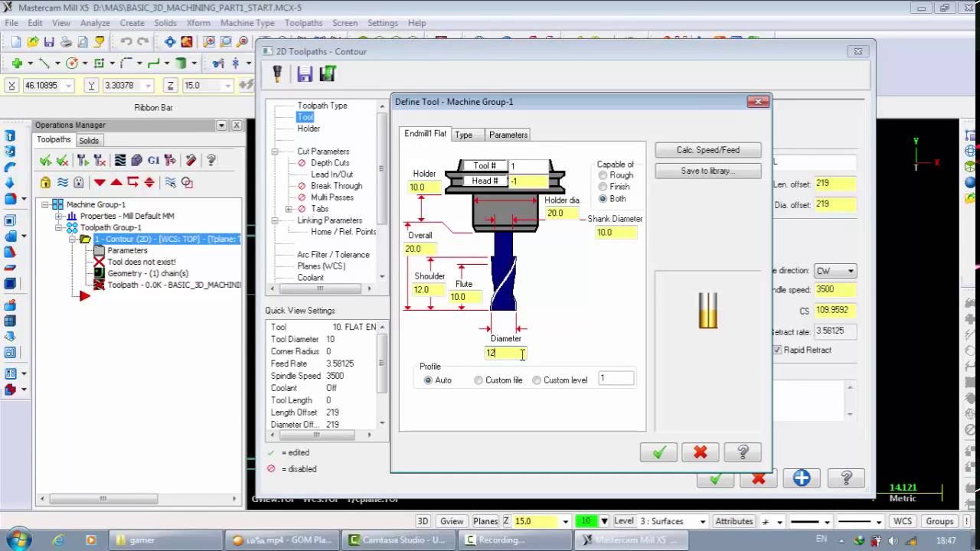Collapse the Machine Group-1 tree node
This screenshot has height=551, width=980.
[45, 204]
